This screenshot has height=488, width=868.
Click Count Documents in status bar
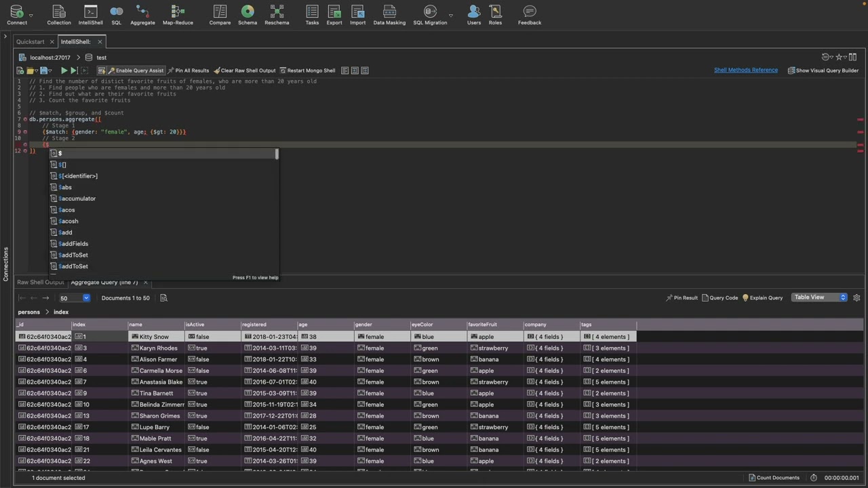tap(774, 478)
